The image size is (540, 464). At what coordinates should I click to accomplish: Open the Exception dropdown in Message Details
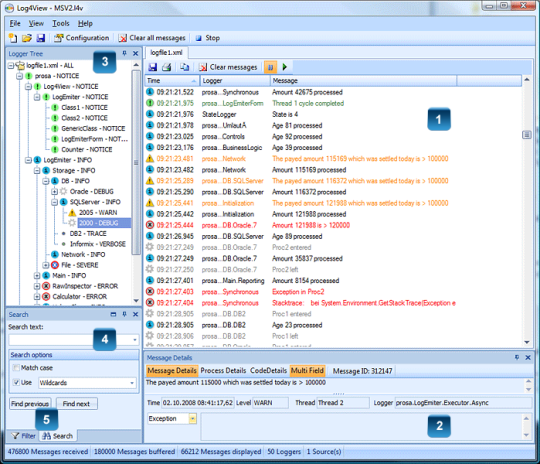[193, 419]
